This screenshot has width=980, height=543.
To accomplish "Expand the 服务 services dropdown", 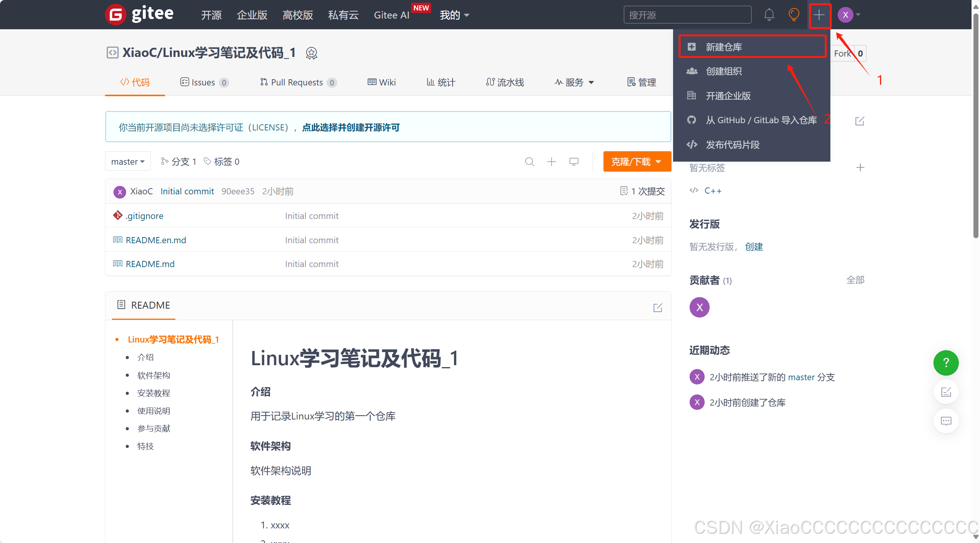I will coord(574,82).
